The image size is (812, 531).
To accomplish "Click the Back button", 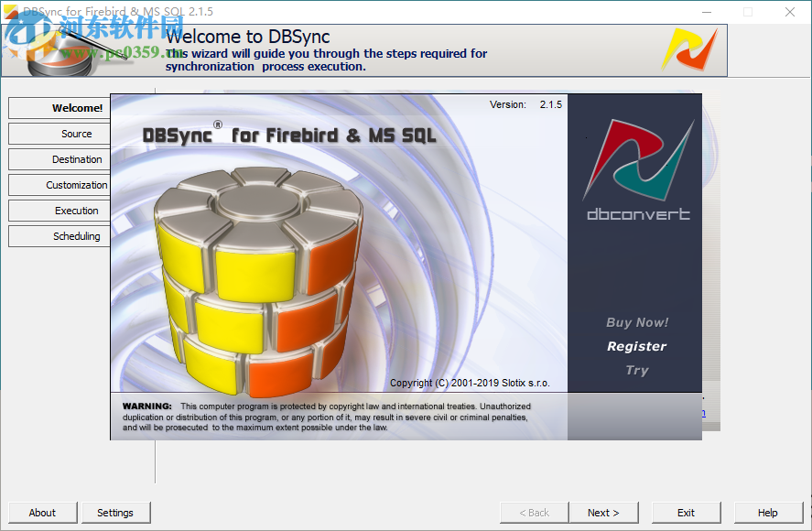I will (x=534, y=513).
